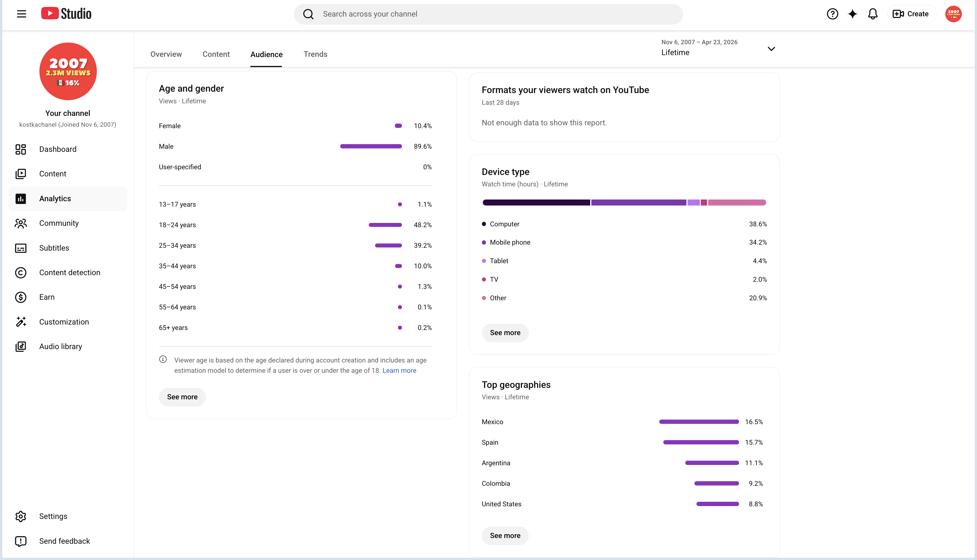Click the Create button
977x560 pixels.
pos(911,14)
